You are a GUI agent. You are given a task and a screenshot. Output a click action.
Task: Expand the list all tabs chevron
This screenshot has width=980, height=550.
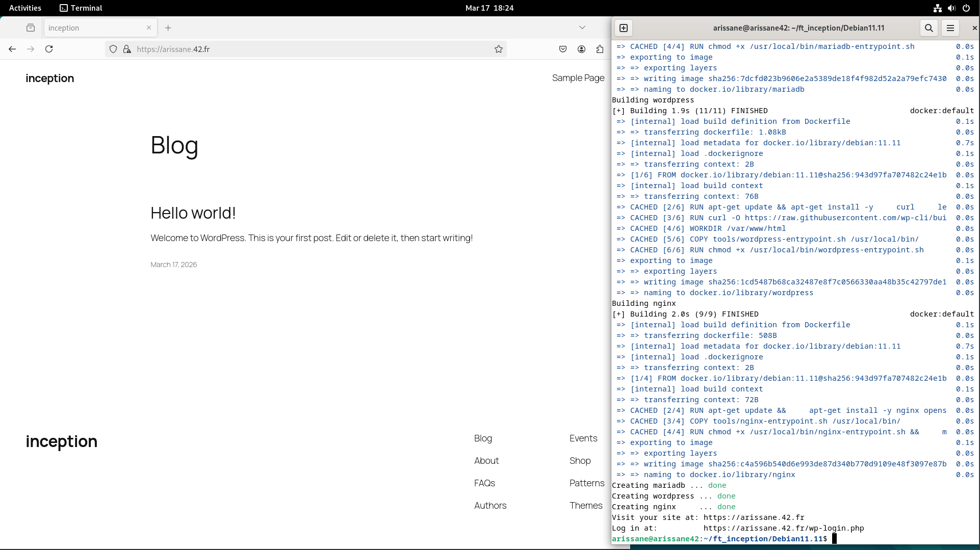[582, 28]
